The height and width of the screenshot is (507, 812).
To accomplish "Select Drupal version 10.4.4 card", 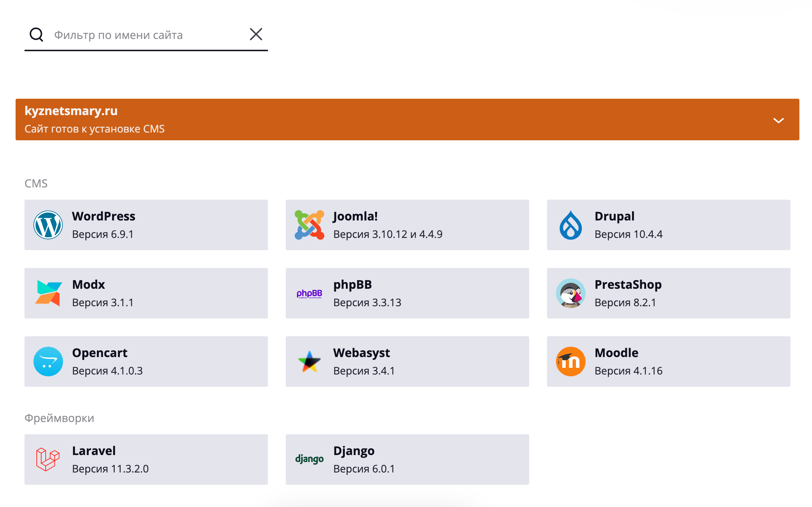I will tap(669, 225).
